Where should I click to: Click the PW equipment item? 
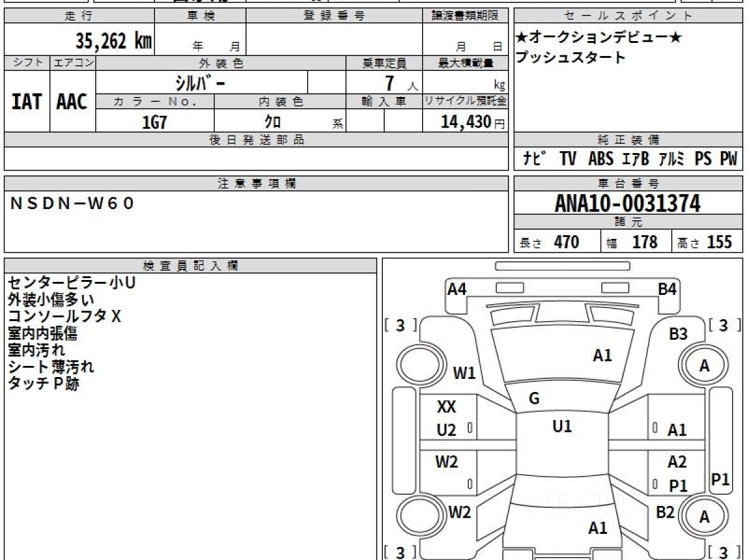click(728, 159)
